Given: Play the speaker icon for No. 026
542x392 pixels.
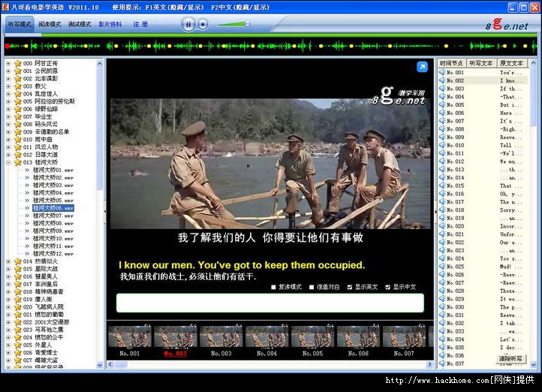Looking at the screenshot, I should pyautogui.click(x=442, y=274).
